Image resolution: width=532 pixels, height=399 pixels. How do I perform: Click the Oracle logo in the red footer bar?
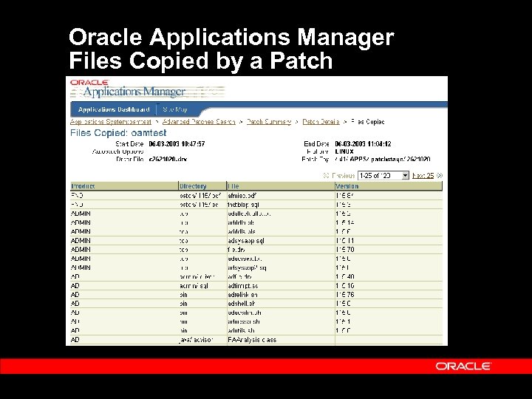[x=463, y=366]
